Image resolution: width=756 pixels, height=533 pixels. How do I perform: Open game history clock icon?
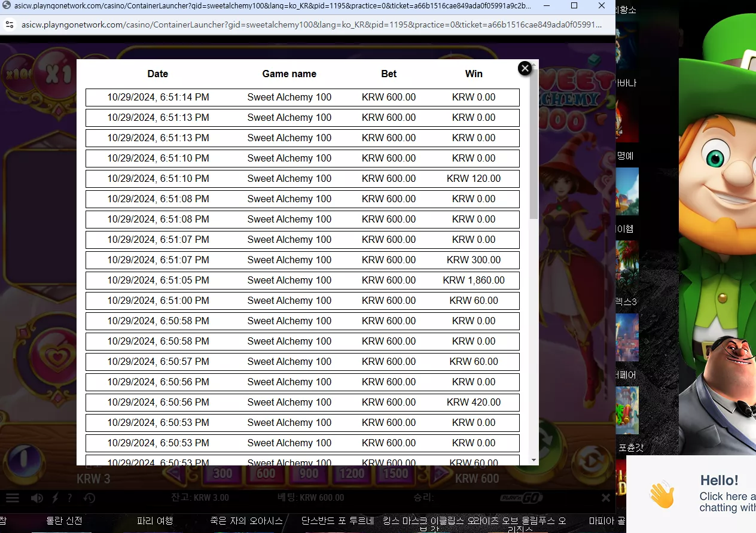pyautogui.click(x=89, y=498)
